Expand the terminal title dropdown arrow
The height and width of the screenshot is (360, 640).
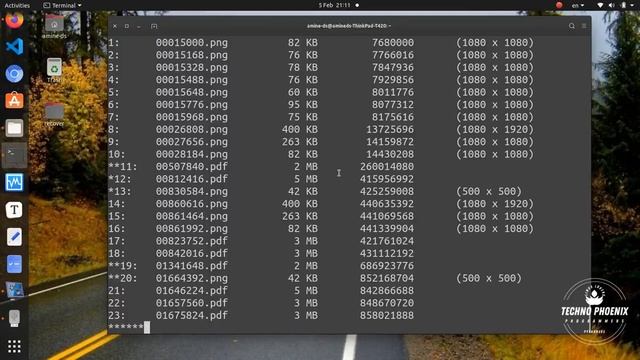pyautogui.click(x=390, y=26)
